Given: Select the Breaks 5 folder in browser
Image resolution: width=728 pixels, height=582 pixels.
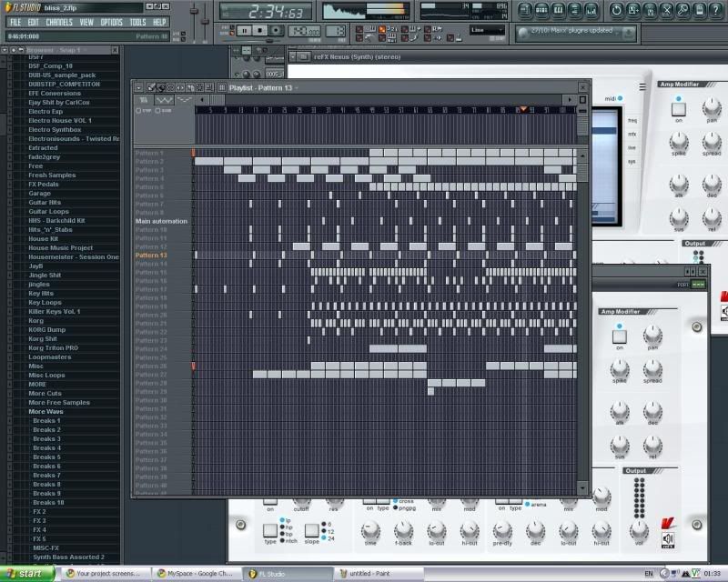Looking at the screenshot, I should click(x=46, y=457).
